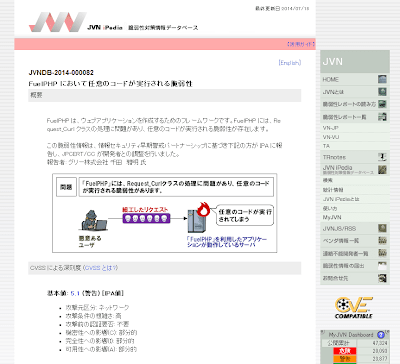Viewport: 400px width, 364px height.
Task: Click the JVNJS/RSS sidebar icon
Action: coord(382,228)
